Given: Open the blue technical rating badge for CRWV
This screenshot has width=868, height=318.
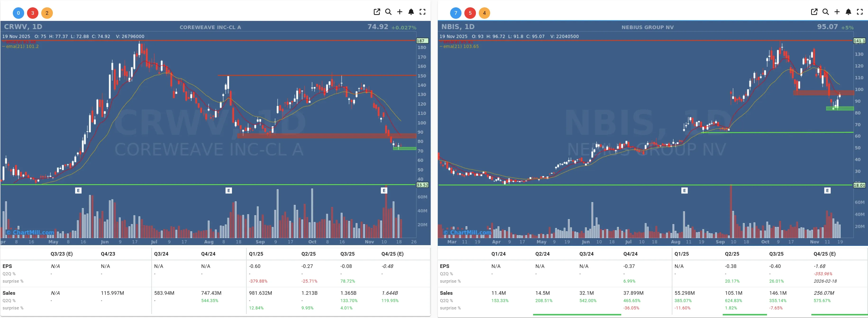Looking at the screenshot, I should tap(18, 13).
